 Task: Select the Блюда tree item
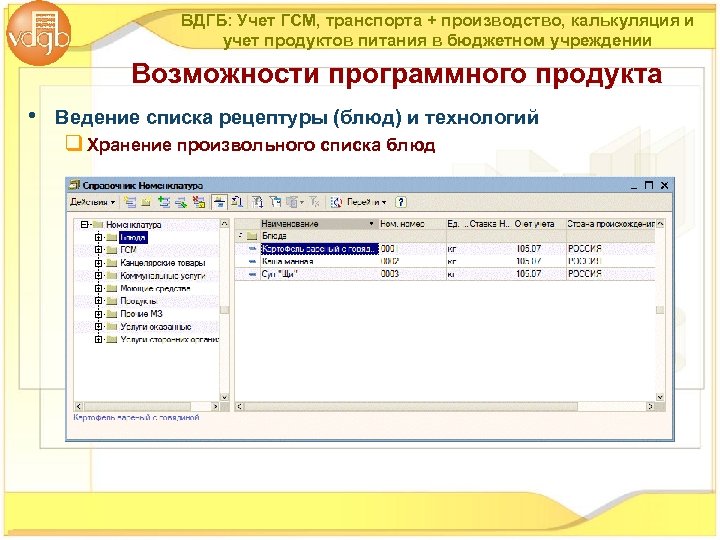click(x=133, y=237)
